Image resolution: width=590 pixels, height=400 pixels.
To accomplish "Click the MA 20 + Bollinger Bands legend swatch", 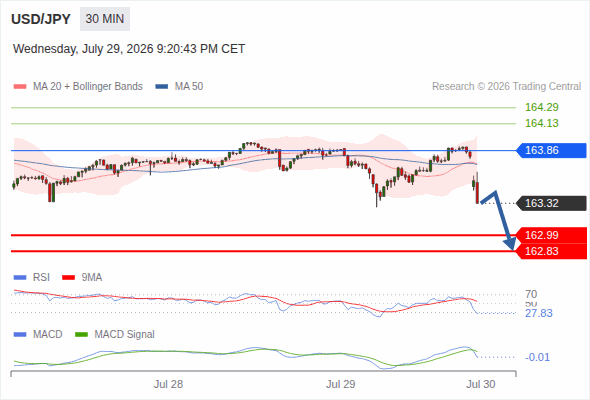I will pos(20,87).
